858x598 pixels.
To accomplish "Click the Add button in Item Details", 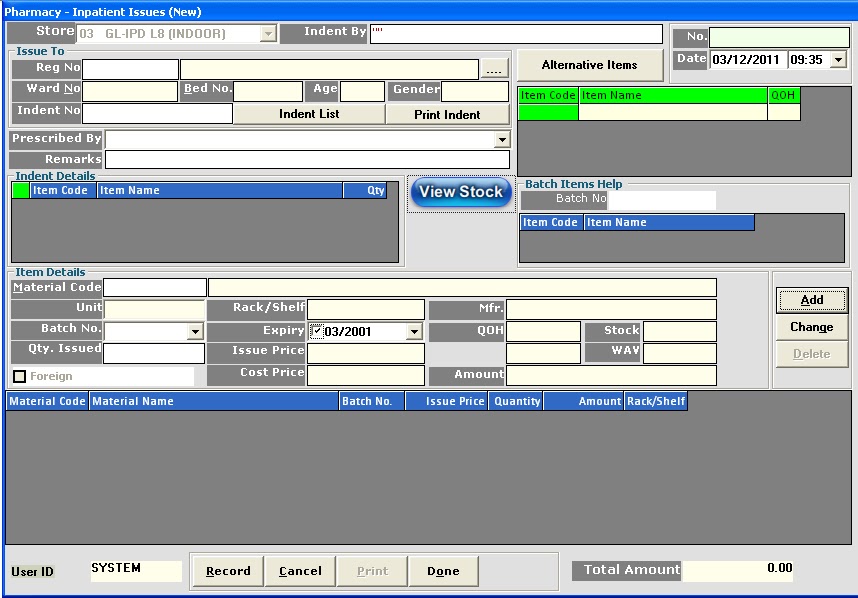I will 811,300.
